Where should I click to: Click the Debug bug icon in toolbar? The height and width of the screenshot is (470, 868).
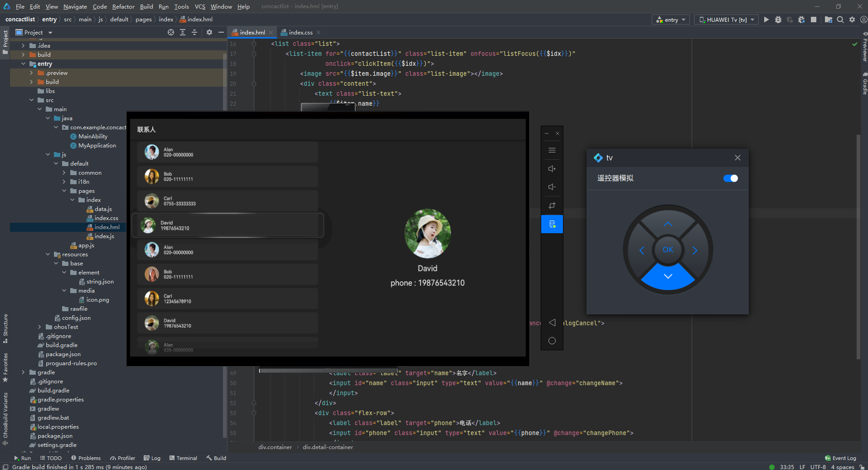pos(778,20)
